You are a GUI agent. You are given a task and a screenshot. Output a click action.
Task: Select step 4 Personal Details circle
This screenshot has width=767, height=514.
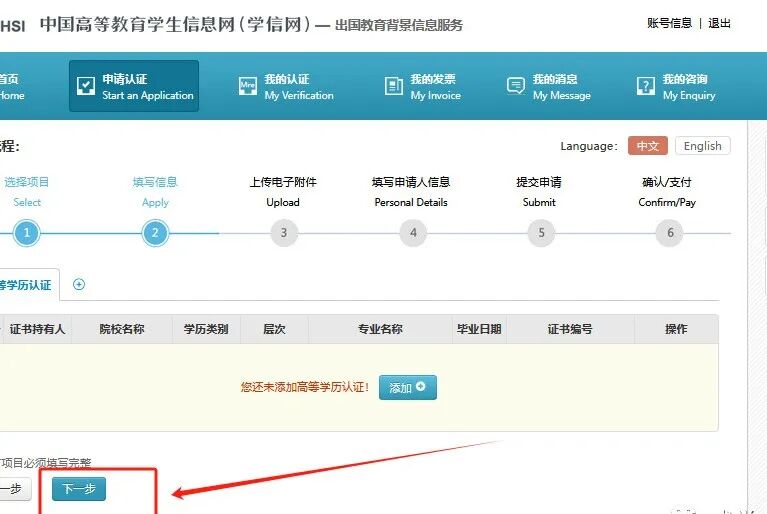coord(413,233)
